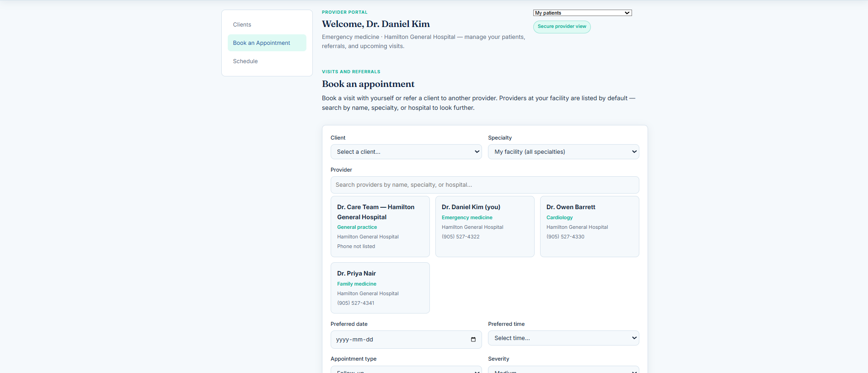
Task: Expand the Appointment type dropdown
Action: tap(406, 370)
